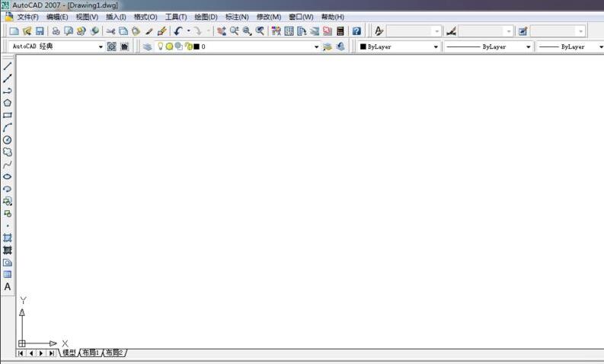
Task: Open the Help question mark icon
Action: point(356,31)
